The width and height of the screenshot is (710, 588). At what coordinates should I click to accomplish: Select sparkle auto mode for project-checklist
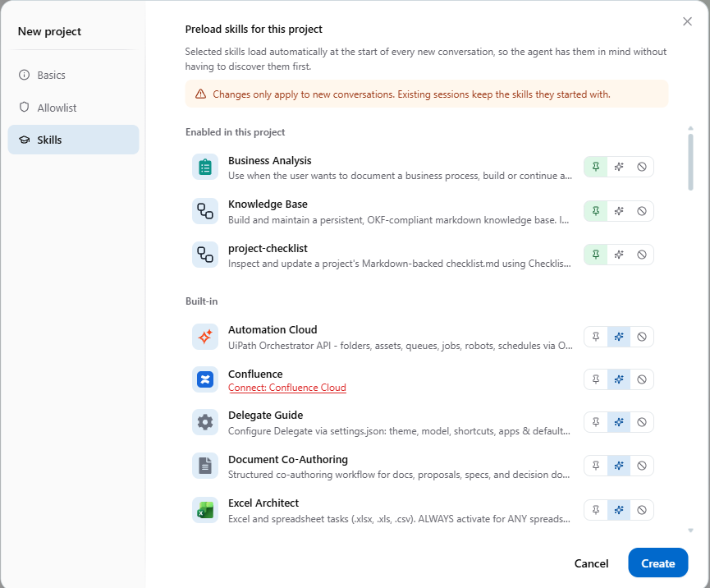click(619, 255)
